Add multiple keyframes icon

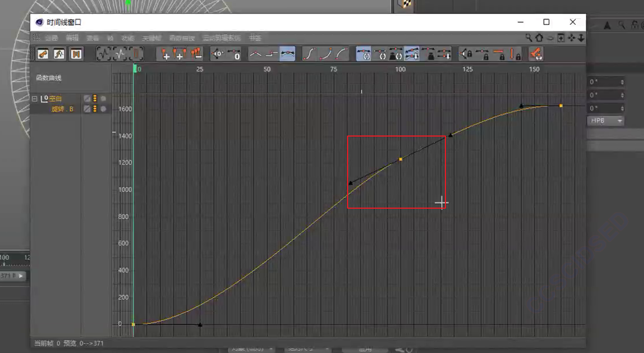coord(179,54)
